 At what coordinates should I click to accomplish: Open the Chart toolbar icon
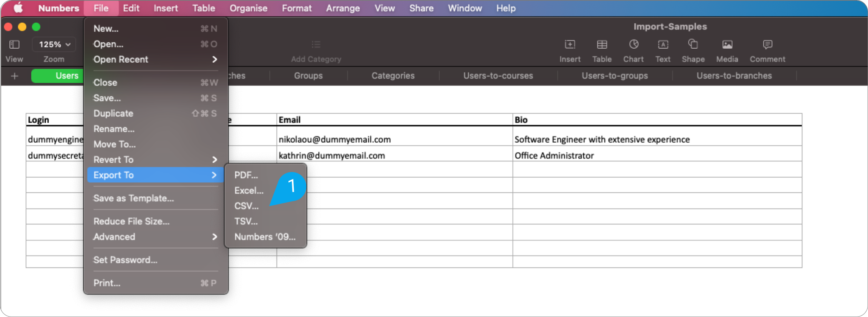pos(633,45)
